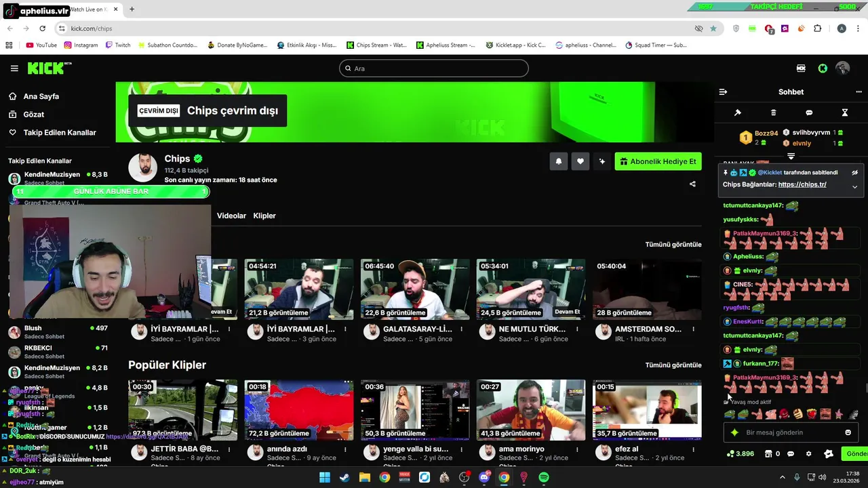Open Steam from the taskbar
Screen dimensions: 868x488
pyautogui.click(x=344, y=477)
